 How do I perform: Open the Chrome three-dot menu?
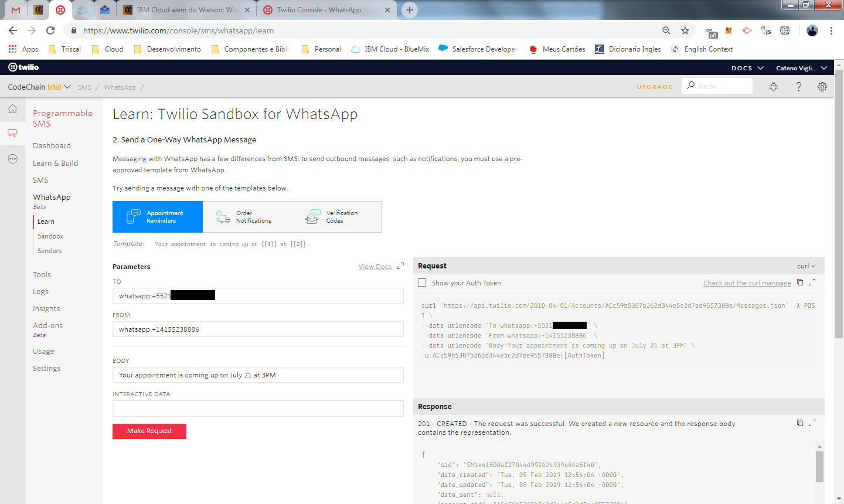(831, 30)
